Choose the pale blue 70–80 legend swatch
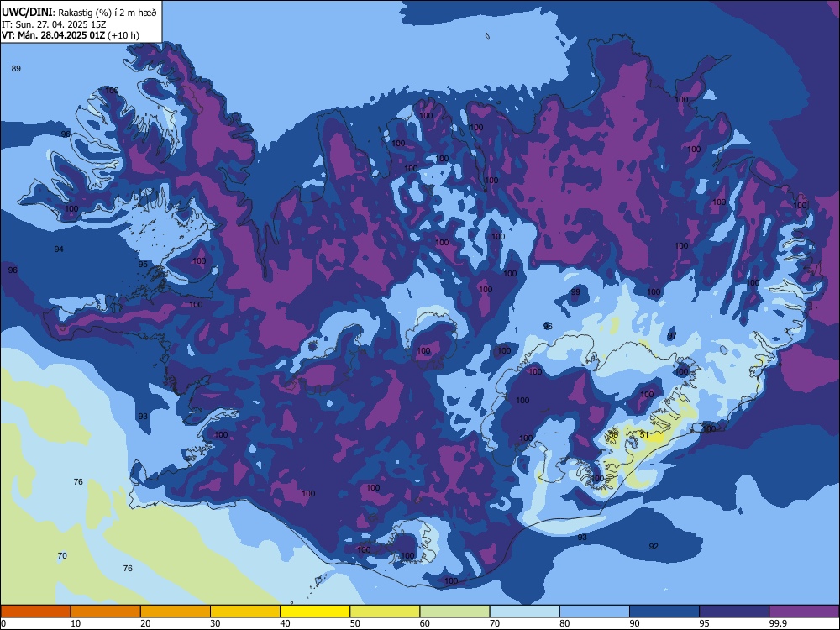840x630 pixels. 525,612
